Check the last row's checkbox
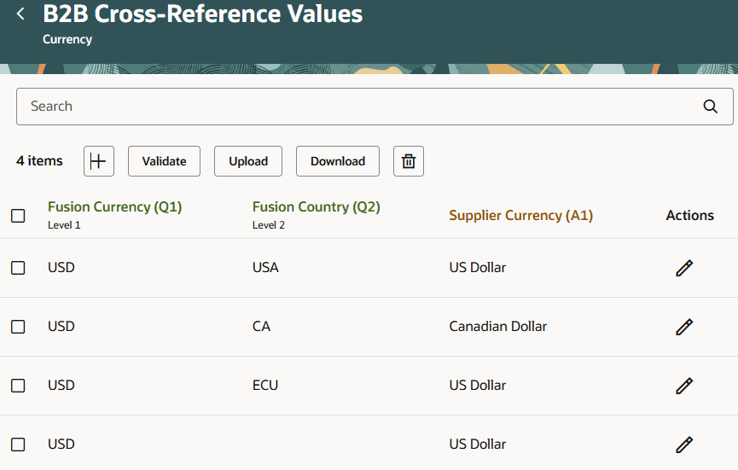Viewport: 738px width, 470px height. 18,444
